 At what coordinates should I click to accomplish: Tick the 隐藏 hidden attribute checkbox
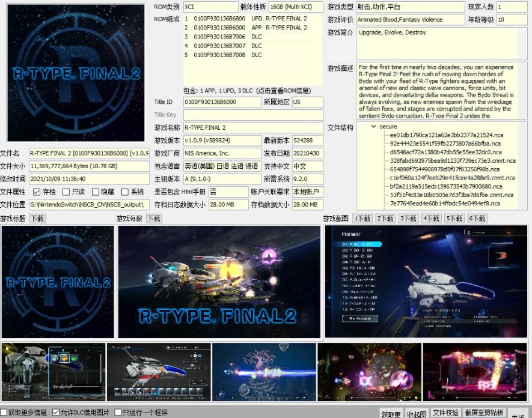pyautogui.click(x=96, y=192)
